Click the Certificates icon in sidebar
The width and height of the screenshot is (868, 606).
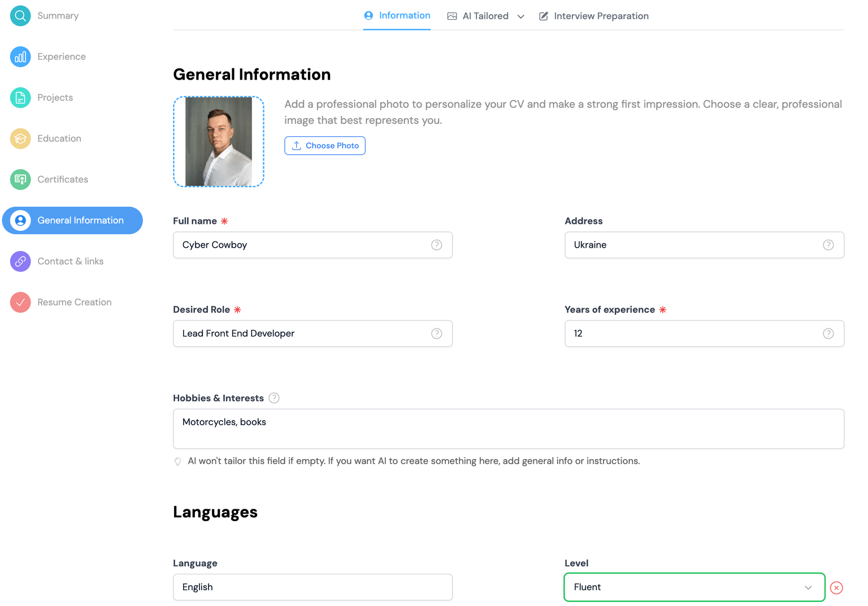[x=20, y=179]
